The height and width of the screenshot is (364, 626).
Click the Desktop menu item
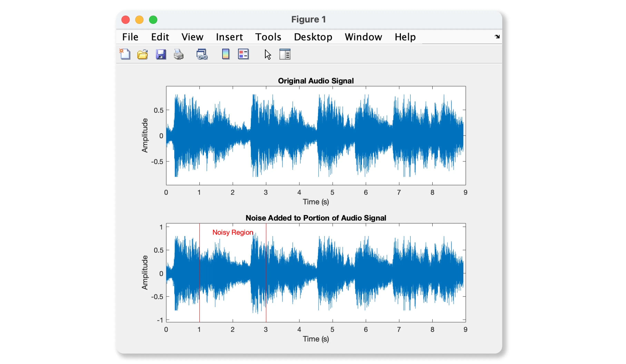point(313,37)
